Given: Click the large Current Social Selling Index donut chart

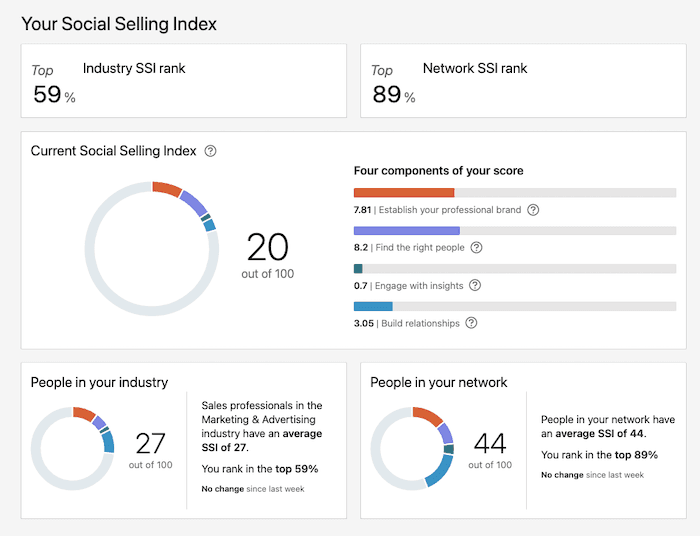Looking at the screenshot, I should 151,247.
